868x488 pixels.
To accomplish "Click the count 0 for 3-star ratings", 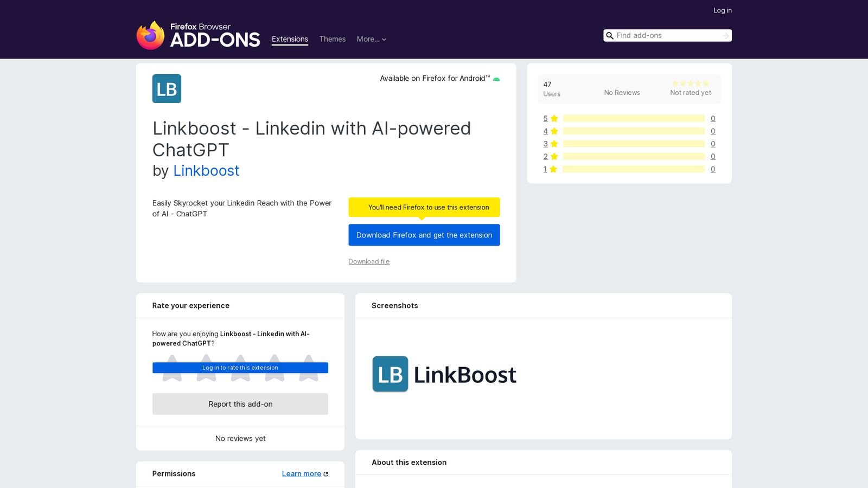I will (x=713, y=144).
